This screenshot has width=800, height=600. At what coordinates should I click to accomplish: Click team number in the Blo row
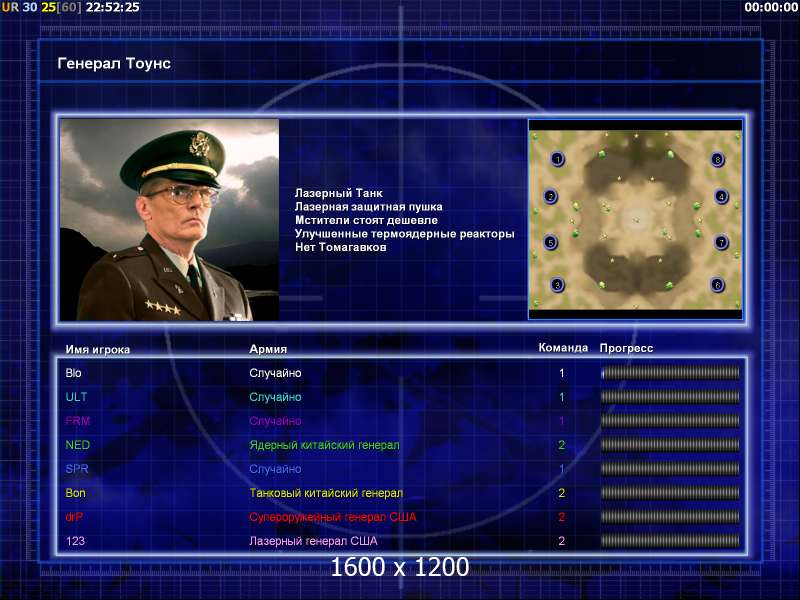562,373
